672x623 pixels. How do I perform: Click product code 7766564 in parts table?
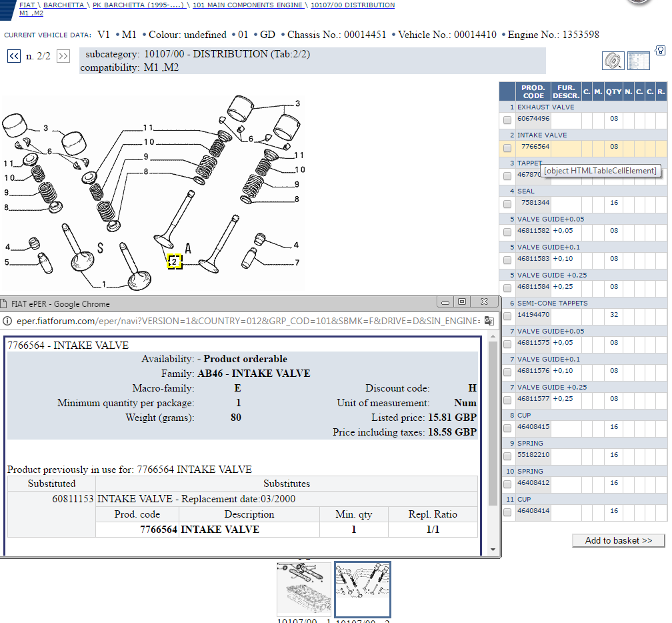tap(535, 147)
